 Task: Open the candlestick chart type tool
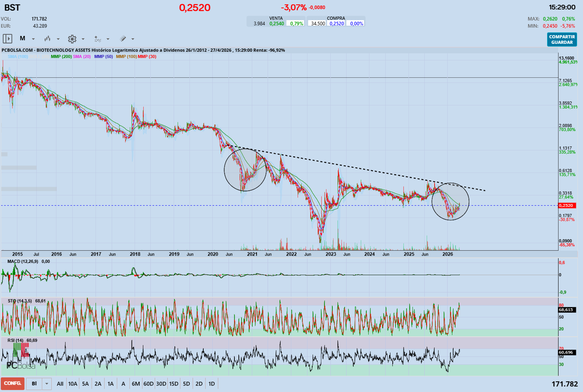pyautogui.click(x=48, y=39)
